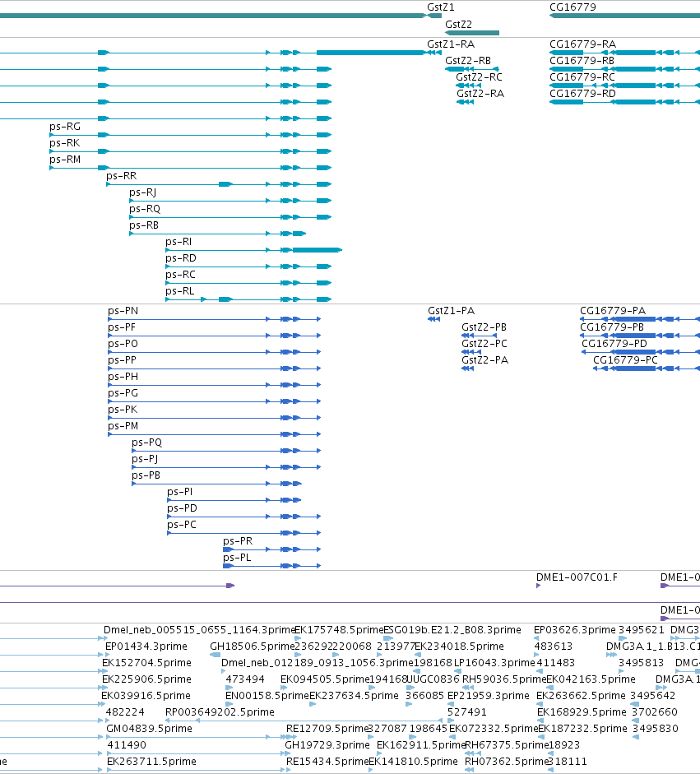This screenshot has width=700, height=774.
Task: Click the ps-PC protein label
Action: coord(181,525)
